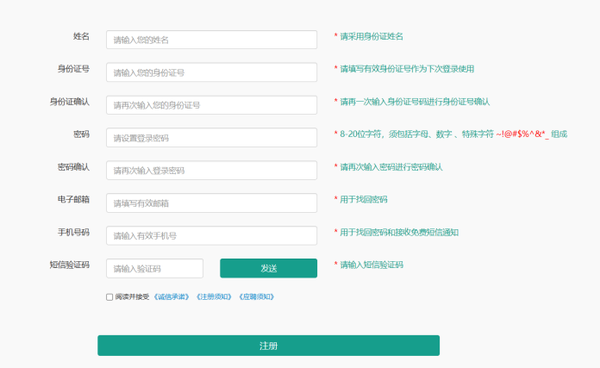Click the 密码 password input field

(212, 138)
